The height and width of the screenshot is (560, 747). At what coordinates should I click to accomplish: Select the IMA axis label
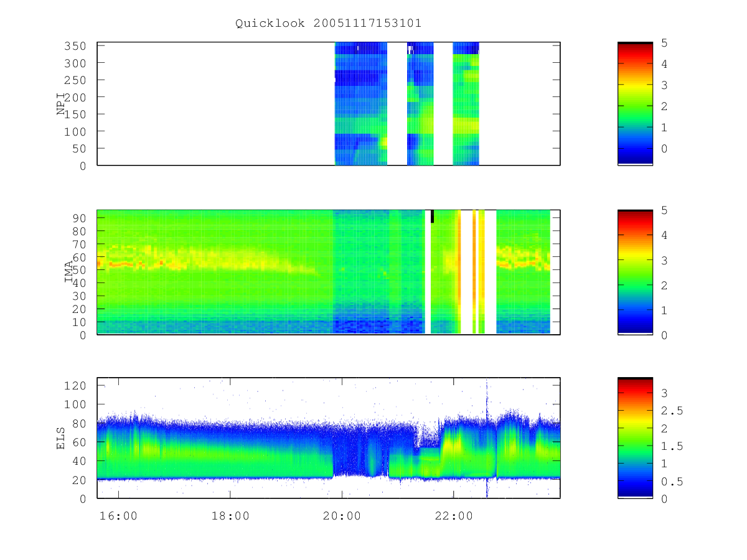68,272
